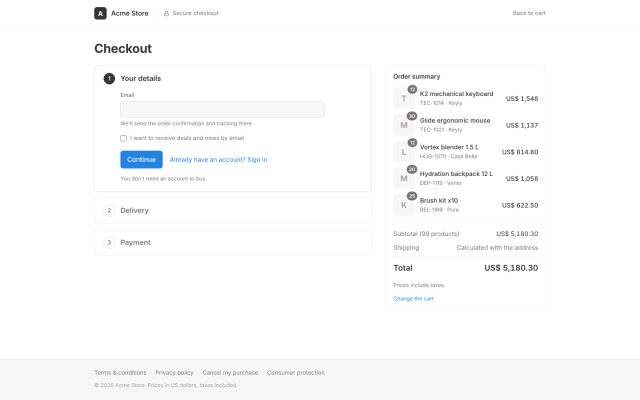The image size is (640, 400).
Task: Click the Glide ergonomic mouse thumbnail
Action: pos(404,125)
